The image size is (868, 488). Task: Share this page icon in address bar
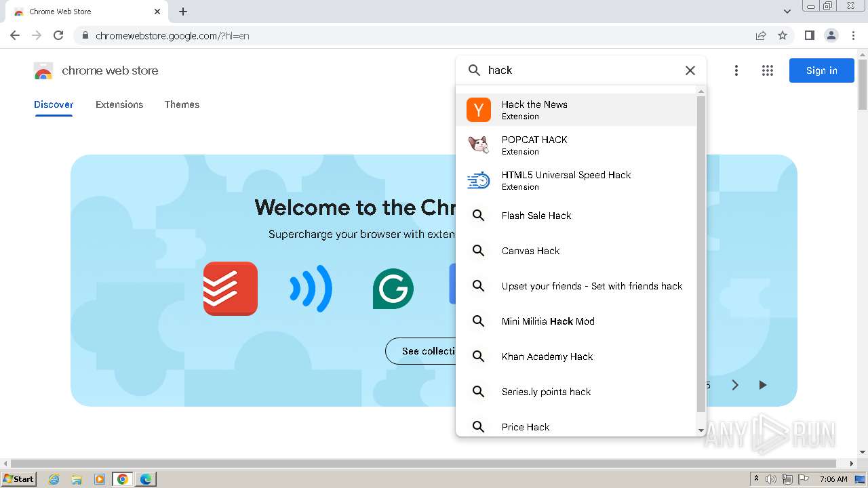761,35
